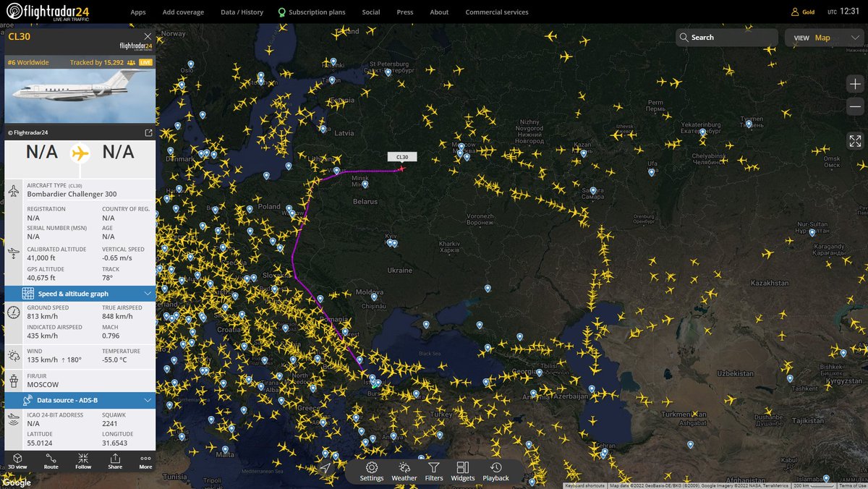This screenshot has height=489, width=868.
Task: Share the CL30 flight
Action: [x=115, y=462]
